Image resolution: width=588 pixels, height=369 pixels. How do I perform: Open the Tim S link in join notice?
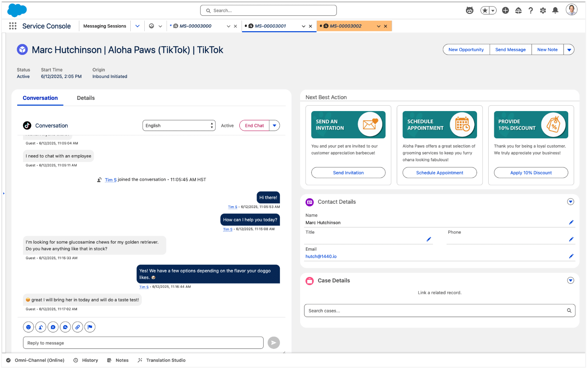coord(111,180)
